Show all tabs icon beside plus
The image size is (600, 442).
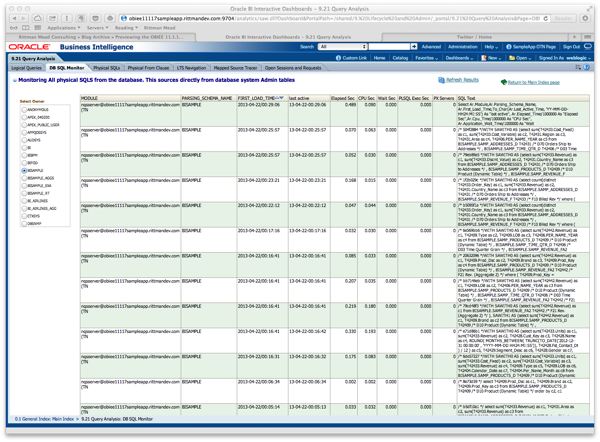pos(587,37)
